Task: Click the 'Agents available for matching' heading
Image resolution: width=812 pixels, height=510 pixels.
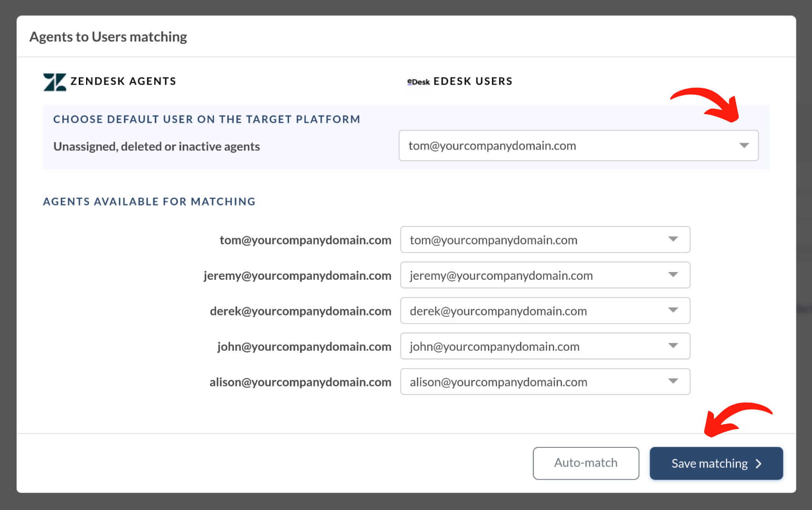Action: (149, 202)
